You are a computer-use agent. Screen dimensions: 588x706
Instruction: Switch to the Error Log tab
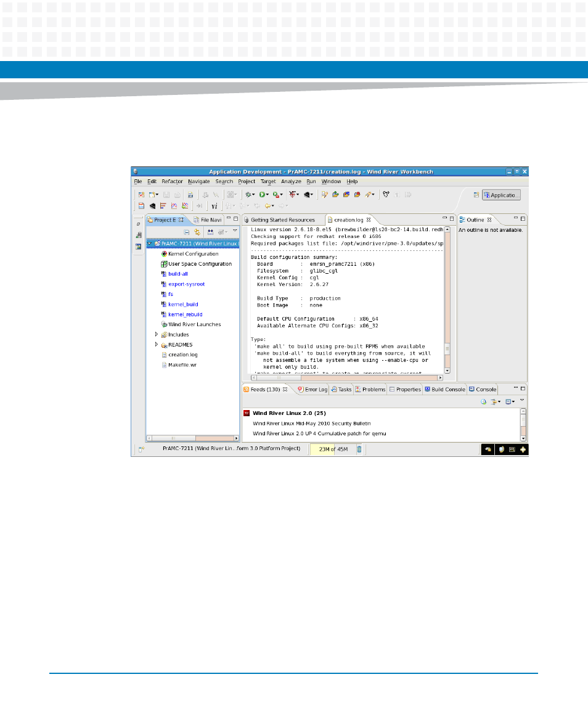pos(312,390)
